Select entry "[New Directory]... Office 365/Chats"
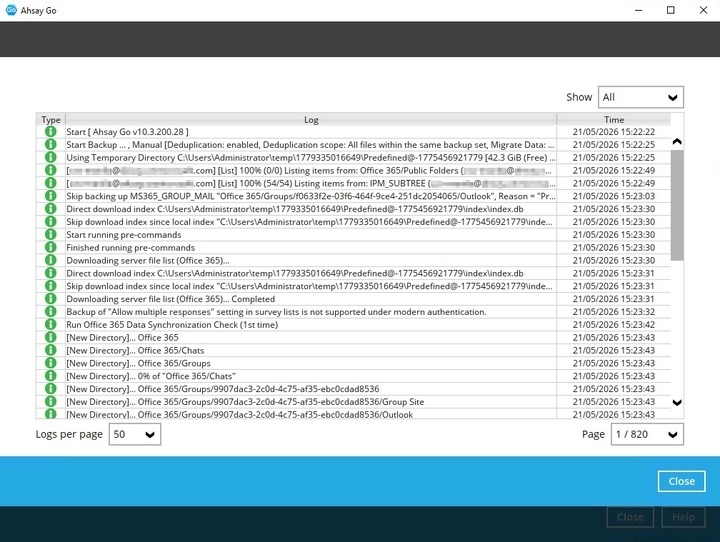Image resolution: width=720 pixels, height=542 pixels. [x=135, y=350]
